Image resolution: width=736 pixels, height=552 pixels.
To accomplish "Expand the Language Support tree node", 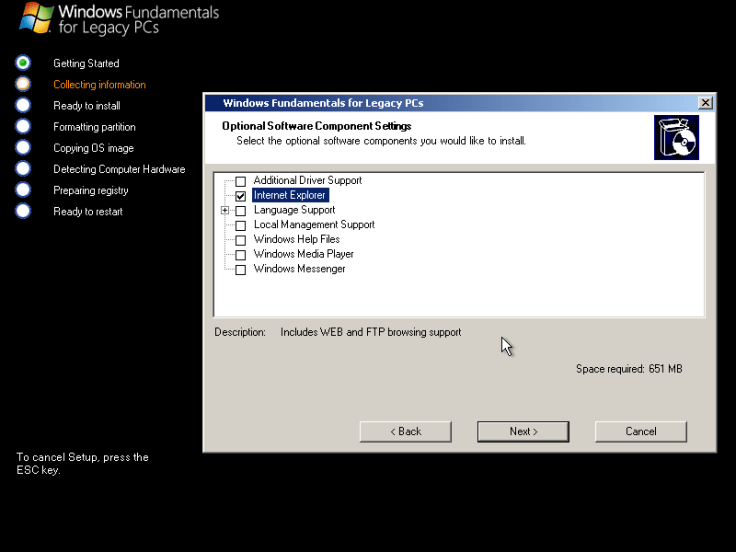I will (x=225, y=211).
